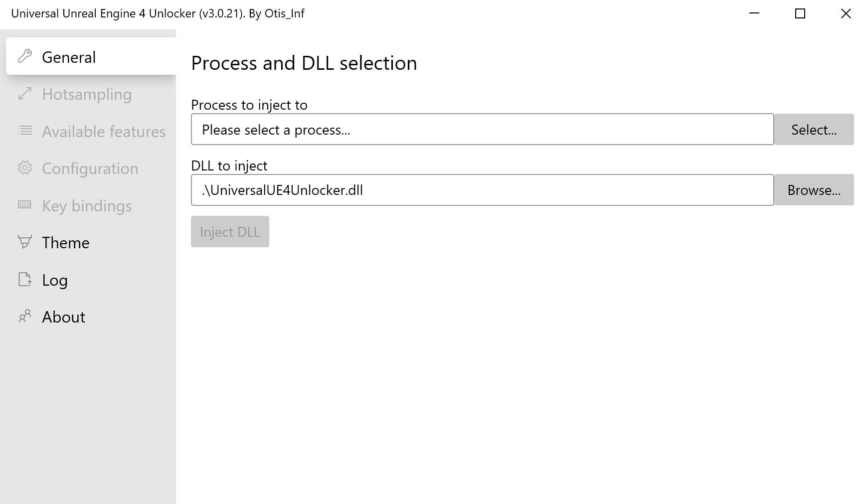Click the Configuration gear icon

tap(25, 168)
